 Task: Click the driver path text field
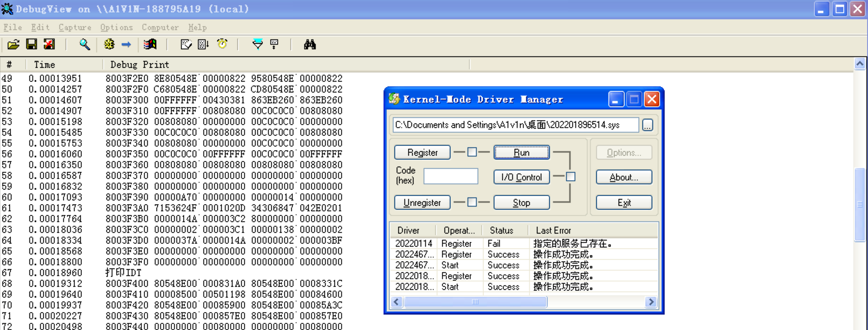coord(516,125)
